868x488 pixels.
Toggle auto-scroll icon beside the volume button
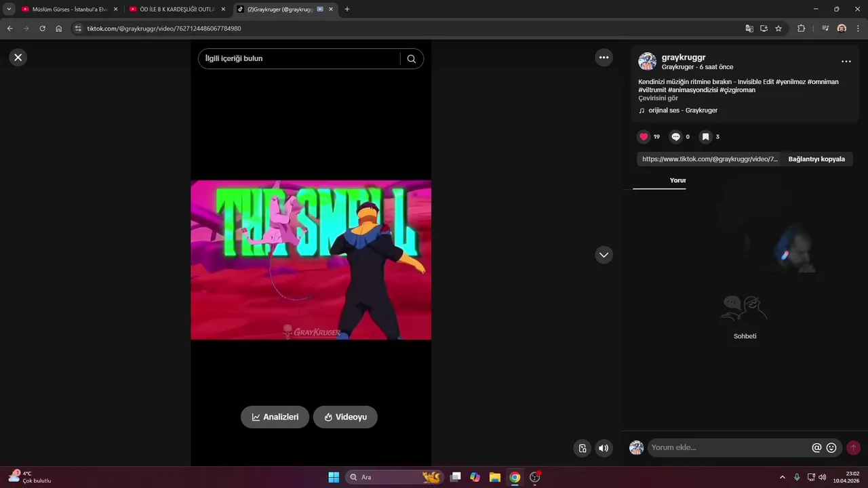point(583,448)
